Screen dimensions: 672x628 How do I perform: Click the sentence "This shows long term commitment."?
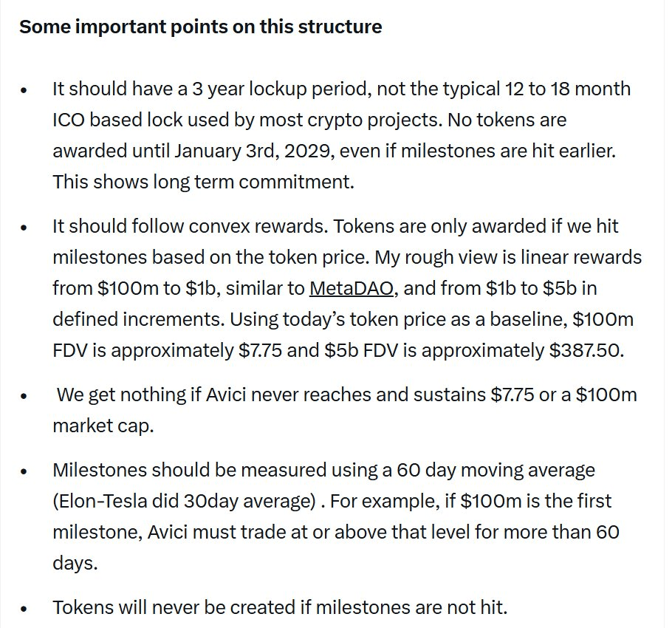pos(203,182)
